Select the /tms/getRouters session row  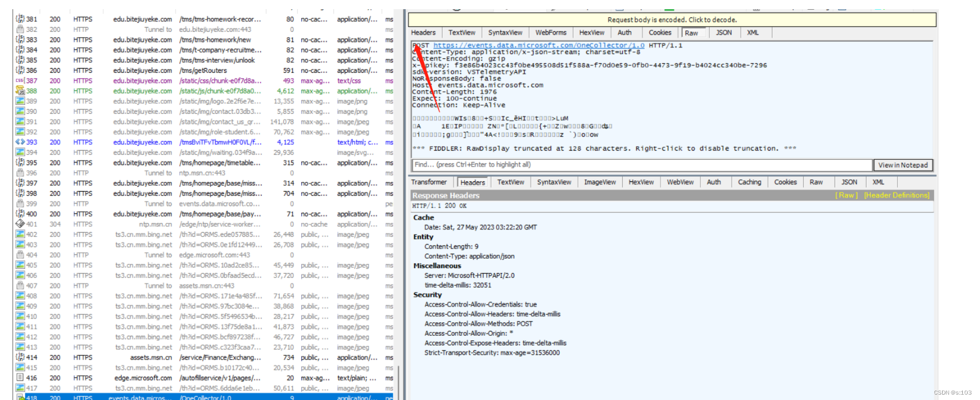[x=204, y=70]
